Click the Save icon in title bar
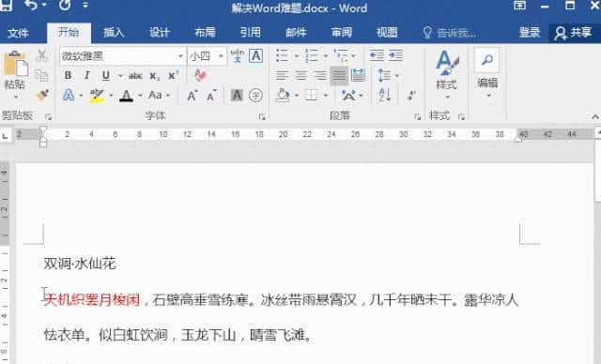 [7, 5]
